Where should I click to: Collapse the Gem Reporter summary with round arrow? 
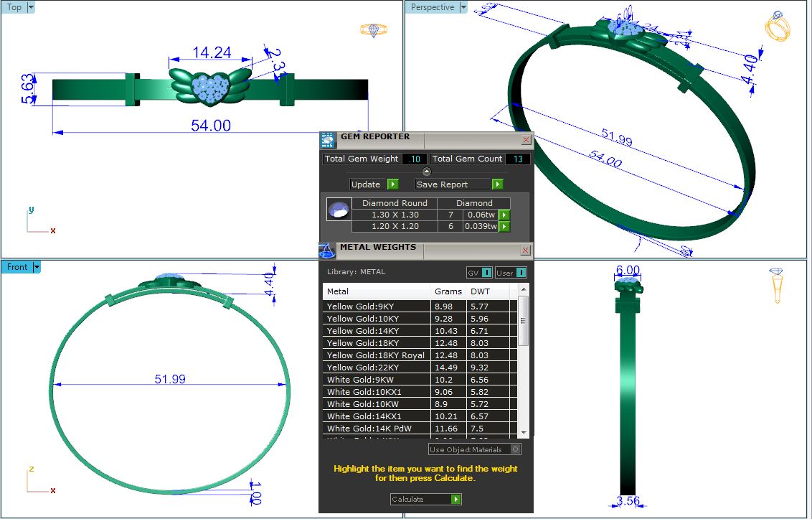click(x=427, y=172)
